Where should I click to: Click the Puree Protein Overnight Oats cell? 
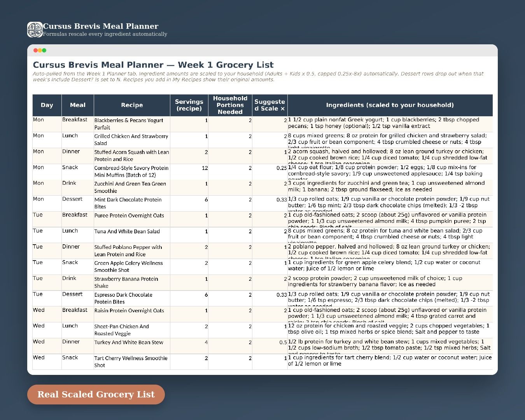(x=132, y=219)
